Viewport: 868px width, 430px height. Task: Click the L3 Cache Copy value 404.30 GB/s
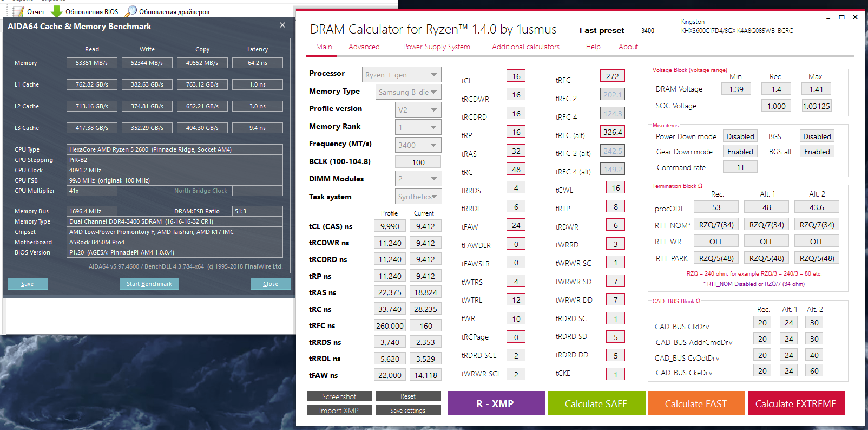pos(202,128)
